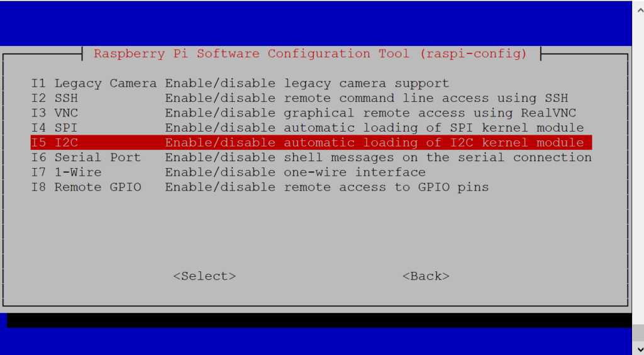
Task: Click "legacy camera support" description text
Action: pyautogui.click(x=367, y=84)
